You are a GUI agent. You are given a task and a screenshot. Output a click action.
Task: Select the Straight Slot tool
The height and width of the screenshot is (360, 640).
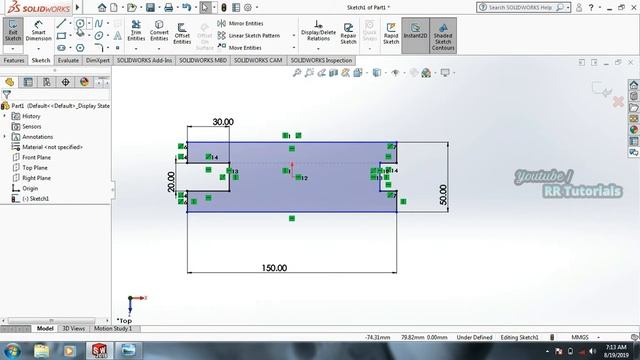click(61, 48)
